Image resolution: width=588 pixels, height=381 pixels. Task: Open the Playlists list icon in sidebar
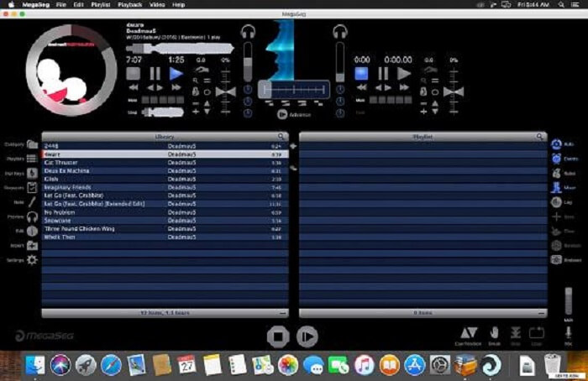point(32,159)
